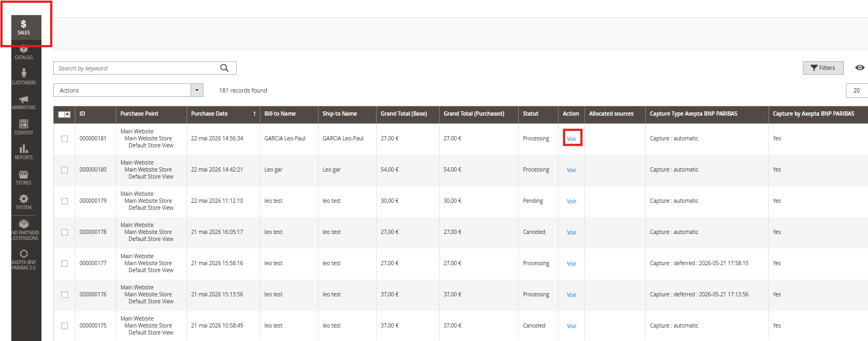Select checkbox for order 000000176
Screen dimensions: 868x341
[x=65, y=295]
